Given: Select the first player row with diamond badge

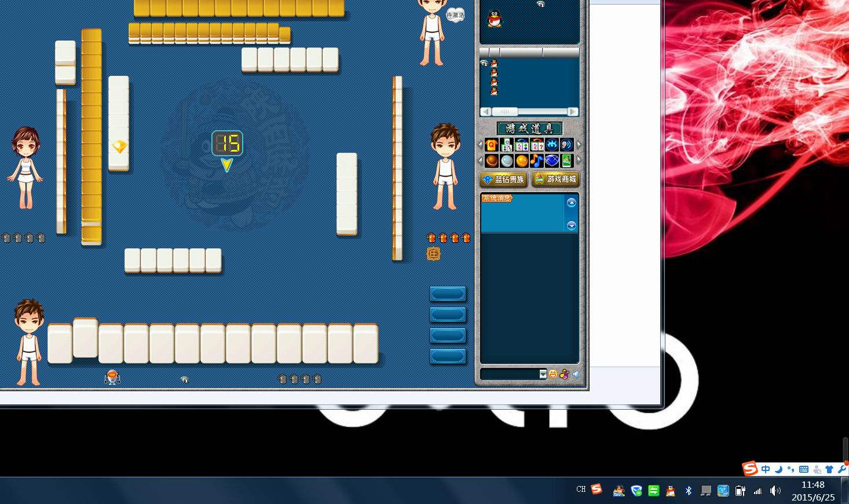Looking at the screenshot, I should tap(529, 63).
